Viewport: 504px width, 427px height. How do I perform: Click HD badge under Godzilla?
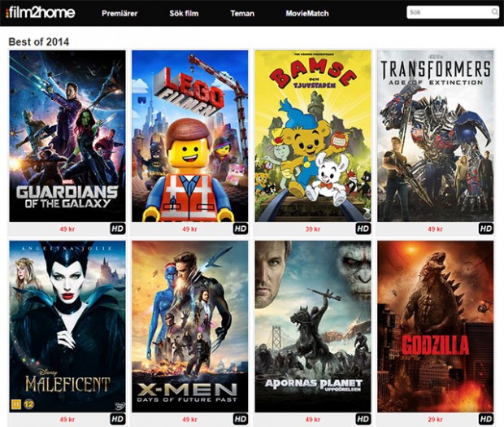click(x=486, y=419)
